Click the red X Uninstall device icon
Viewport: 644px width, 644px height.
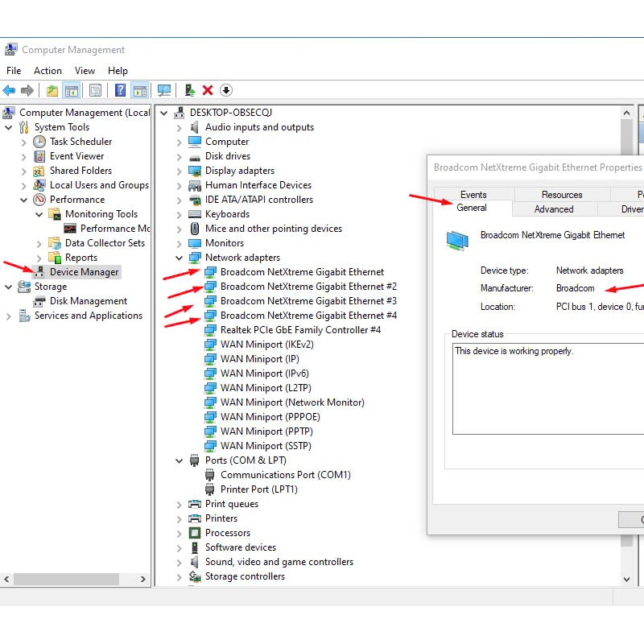point(208,90)
